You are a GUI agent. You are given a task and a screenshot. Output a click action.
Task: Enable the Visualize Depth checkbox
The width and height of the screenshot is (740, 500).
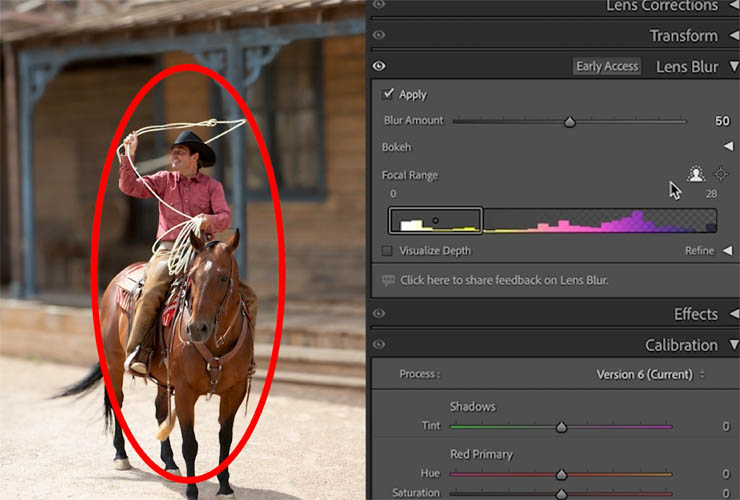[387, 251]
